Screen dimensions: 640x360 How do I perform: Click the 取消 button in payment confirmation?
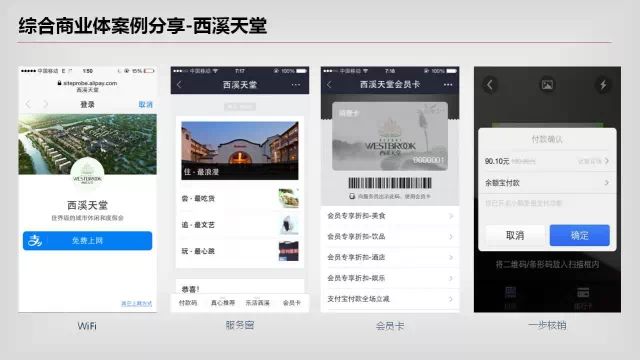click(515, 235)
